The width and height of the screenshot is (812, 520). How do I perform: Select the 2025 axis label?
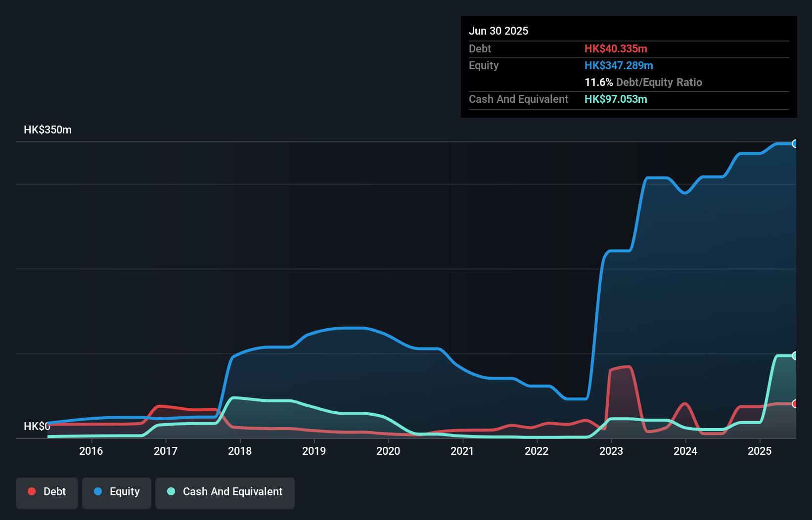(x=760, y=451)
